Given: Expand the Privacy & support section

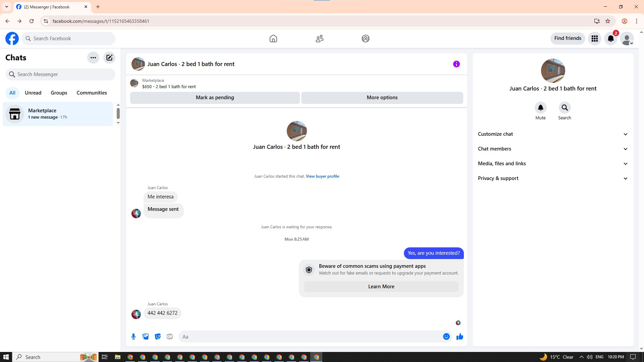Looking at the screenshot, I should [x=553, y=178].
